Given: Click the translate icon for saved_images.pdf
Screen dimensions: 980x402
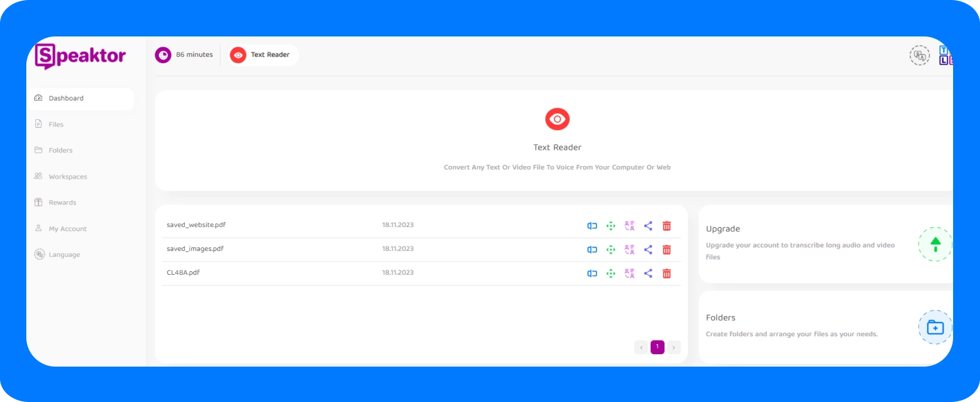Looking at the screenshot, I should point(629,250).
